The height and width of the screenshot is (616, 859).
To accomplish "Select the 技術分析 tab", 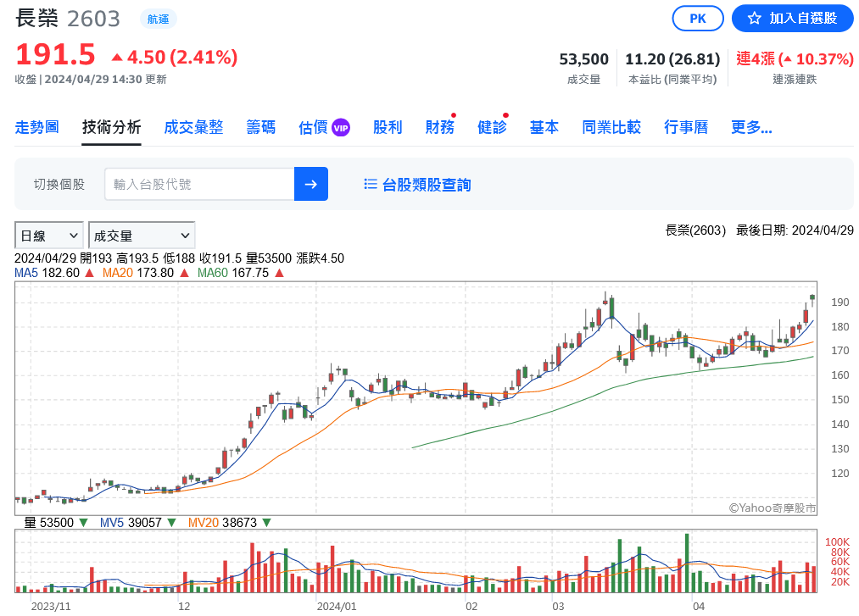I will [x=112, y=128].
